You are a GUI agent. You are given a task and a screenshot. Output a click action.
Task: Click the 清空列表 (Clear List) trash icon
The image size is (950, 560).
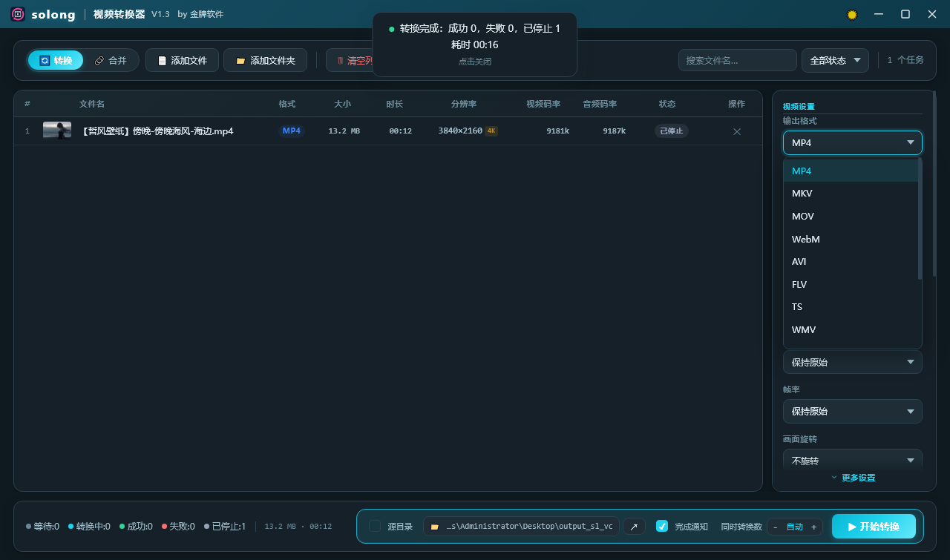(x=341, y=60)
